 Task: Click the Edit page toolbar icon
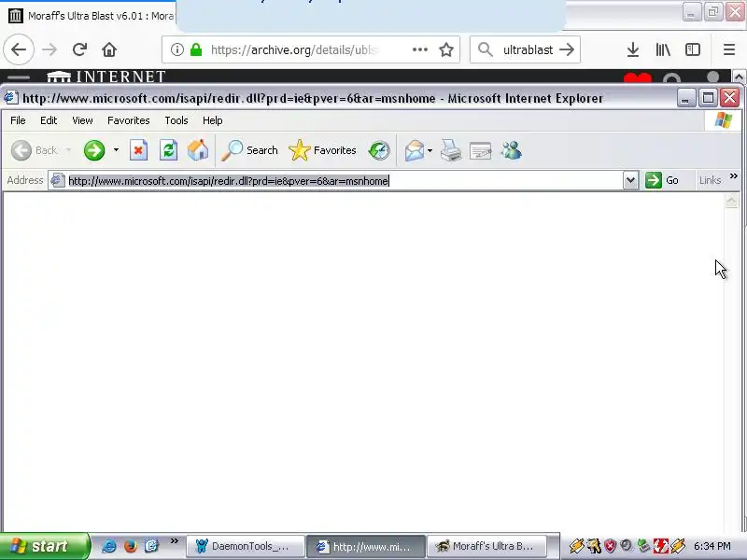480,151
